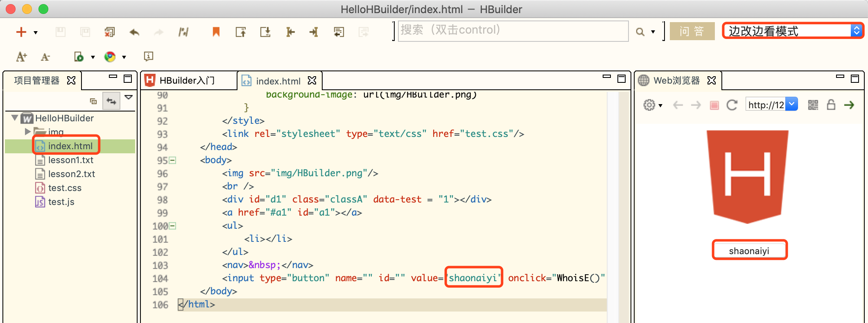Screen dimensions: 868x323
Task: Open the browser run dropdown arrow
Action: [124, 57]
